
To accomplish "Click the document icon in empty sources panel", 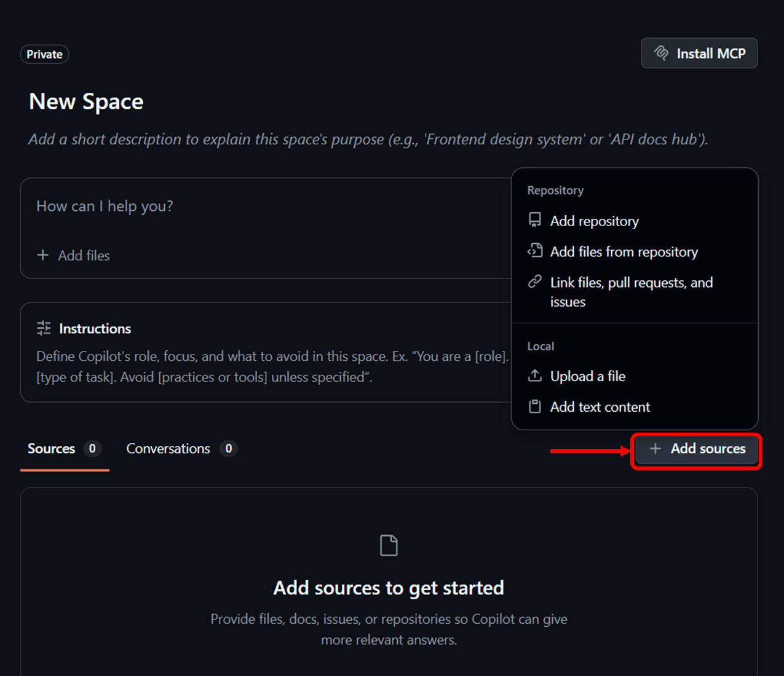I will [389, 545].
